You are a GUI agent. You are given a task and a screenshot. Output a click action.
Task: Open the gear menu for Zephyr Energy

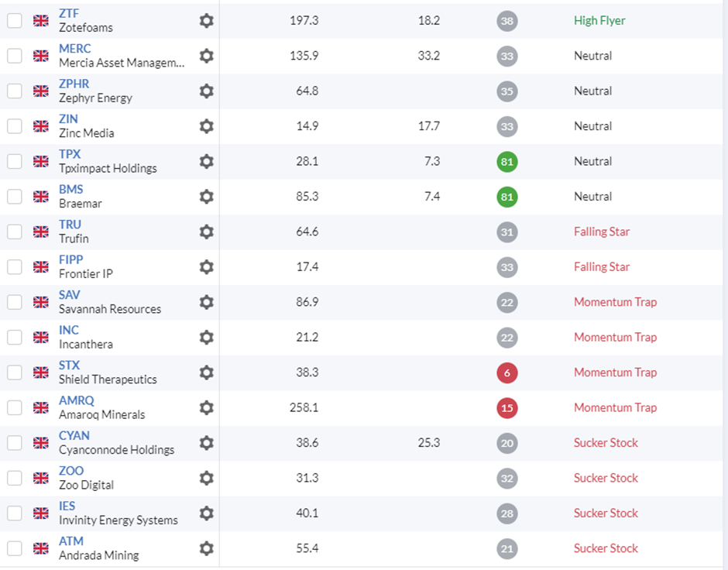(207, 91)
